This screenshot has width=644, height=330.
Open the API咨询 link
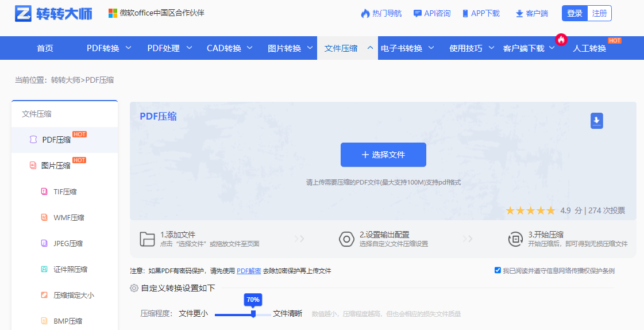437,14
